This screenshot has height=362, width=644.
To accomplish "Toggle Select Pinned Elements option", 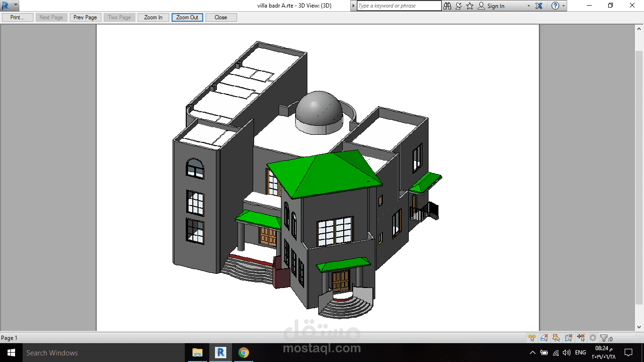I will click(556, 338).
